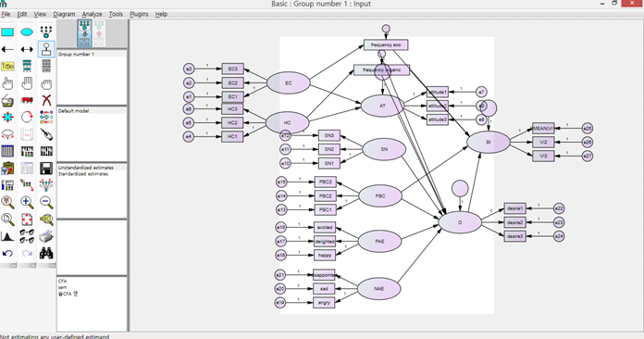The image size is (644, 339).
Task: Click Calculate estimates icon
Action: coord(46,151)
